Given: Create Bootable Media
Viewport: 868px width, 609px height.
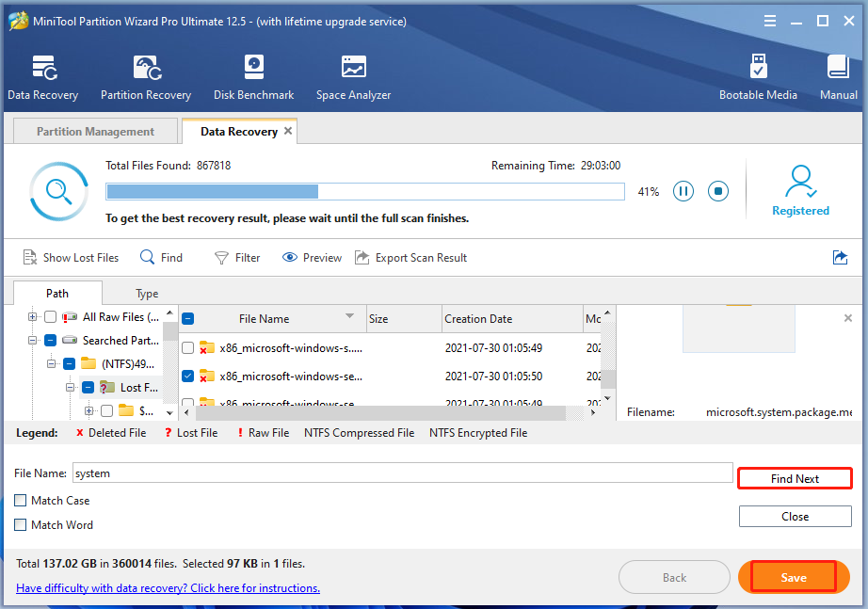Looking at the screenshot, I should tap(759, 77).
